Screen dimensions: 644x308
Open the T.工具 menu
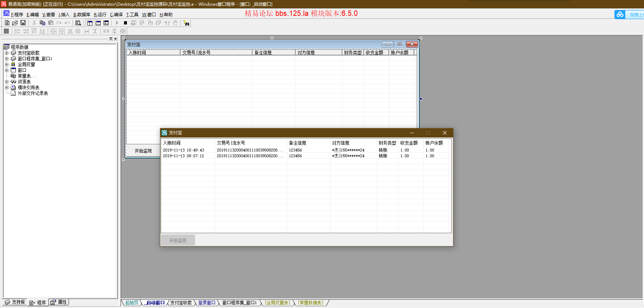click(x=132, y=14)
